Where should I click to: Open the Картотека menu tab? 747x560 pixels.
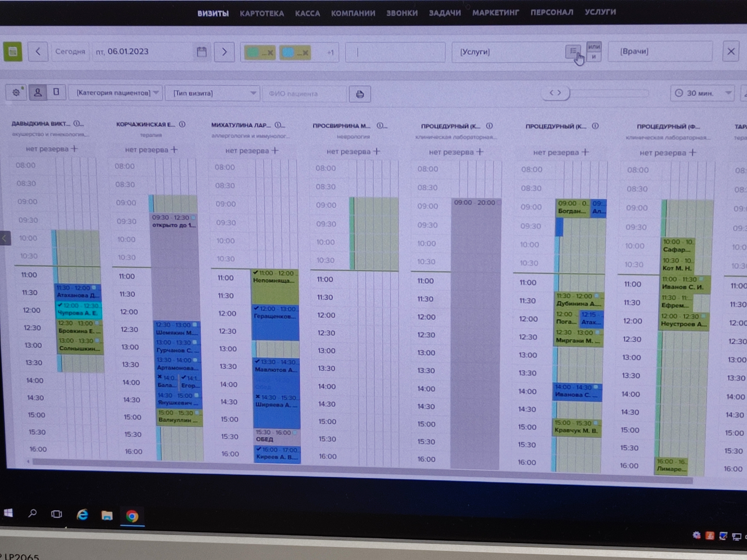pyautogui.click(x=262, y=13)
